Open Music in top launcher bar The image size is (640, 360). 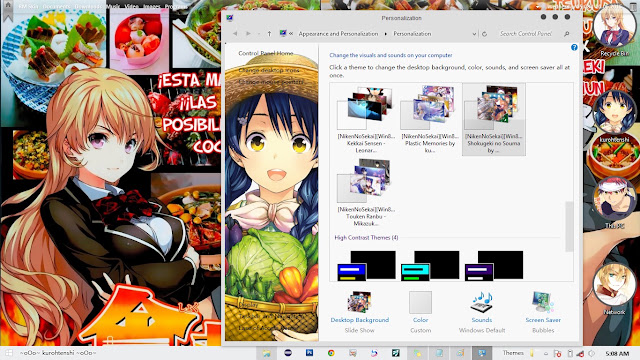pyautogui.click(x=113, y=7)
